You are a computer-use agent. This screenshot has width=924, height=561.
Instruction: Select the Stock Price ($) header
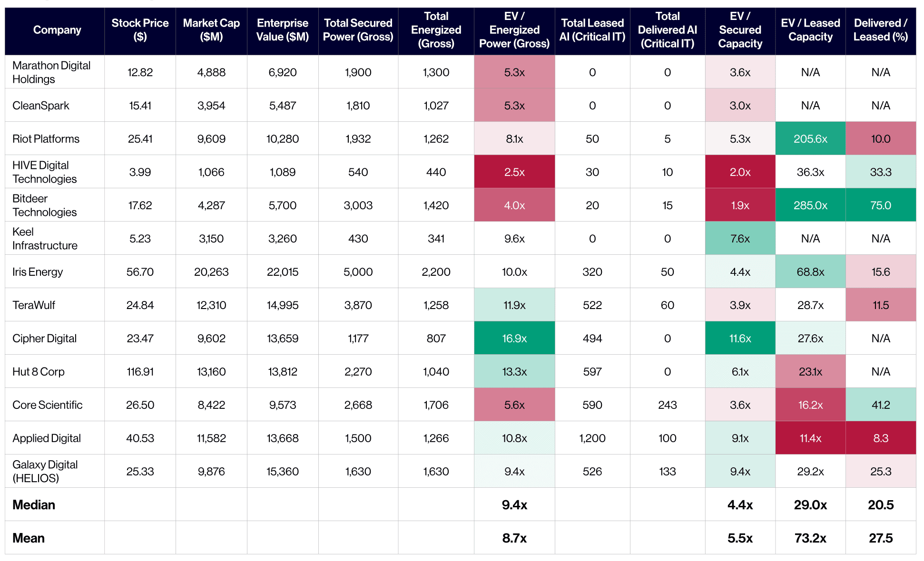pyautogui.click(x=140, y=30)
